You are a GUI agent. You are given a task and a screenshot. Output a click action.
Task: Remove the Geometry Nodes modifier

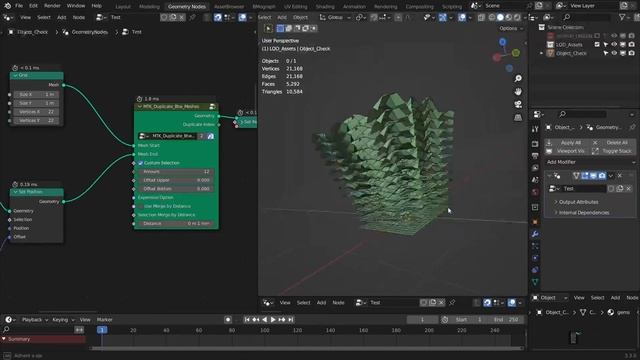(620, 176)
